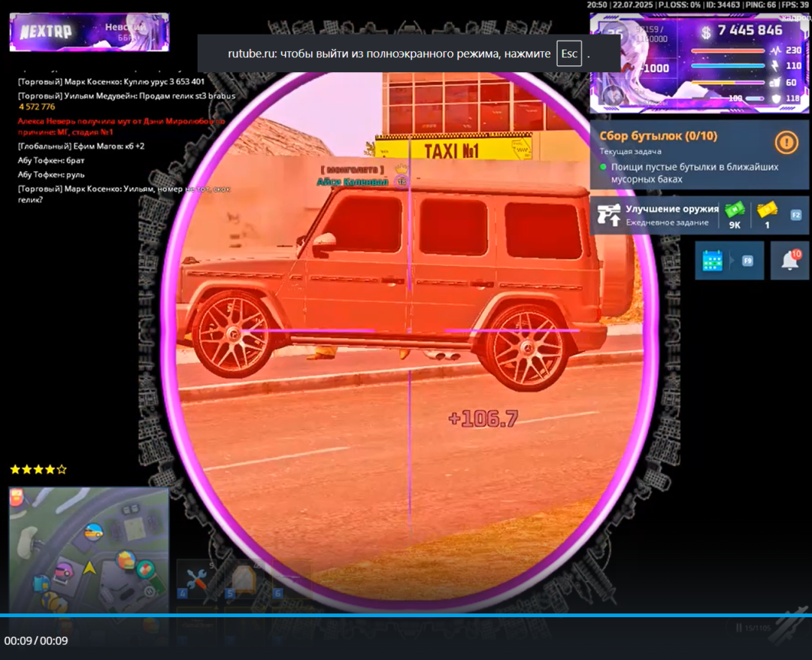Click the blue stamina bar

click(728, 66)
